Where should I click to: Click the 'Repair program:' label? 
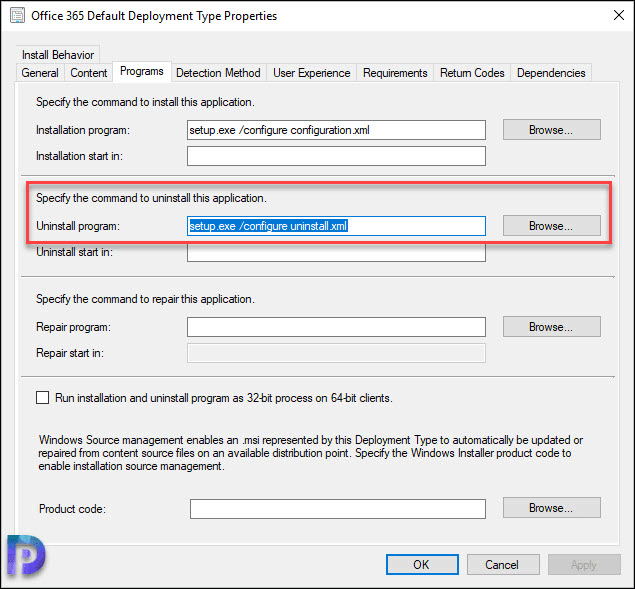73,327
